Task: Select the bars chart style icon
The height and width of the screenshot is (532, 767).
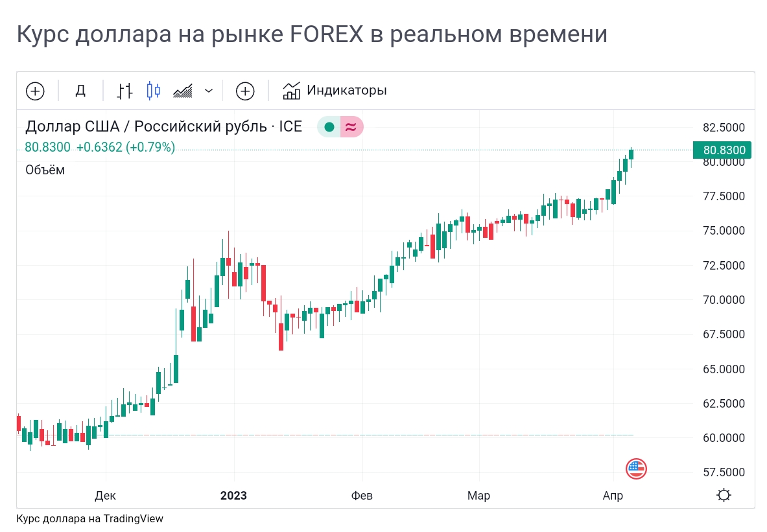Action: 124,91
